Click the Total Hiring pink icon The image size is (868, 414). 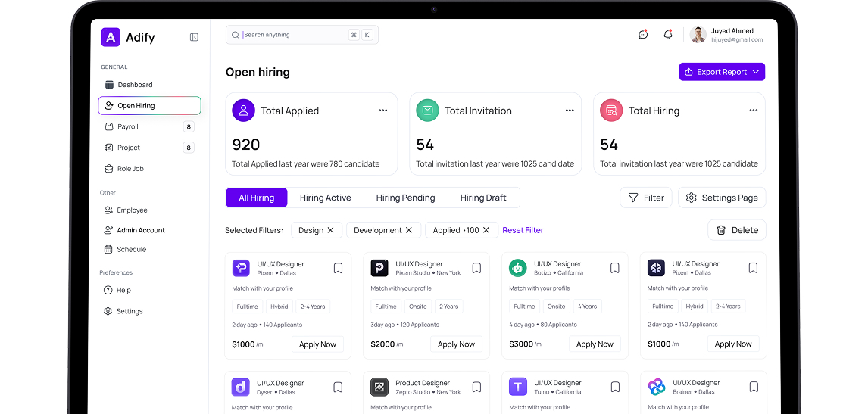click(x=611, y=111)
